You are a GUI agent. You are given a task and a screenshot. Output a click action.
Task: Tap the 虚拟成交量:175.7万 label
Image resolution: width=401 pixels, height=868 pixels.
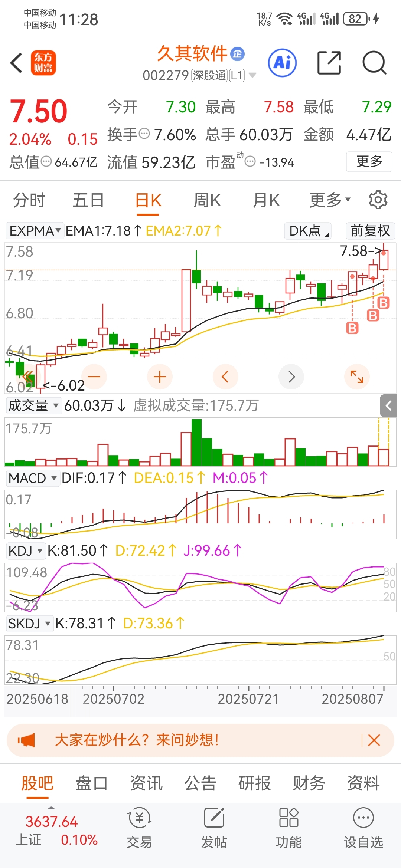point(196,405)
